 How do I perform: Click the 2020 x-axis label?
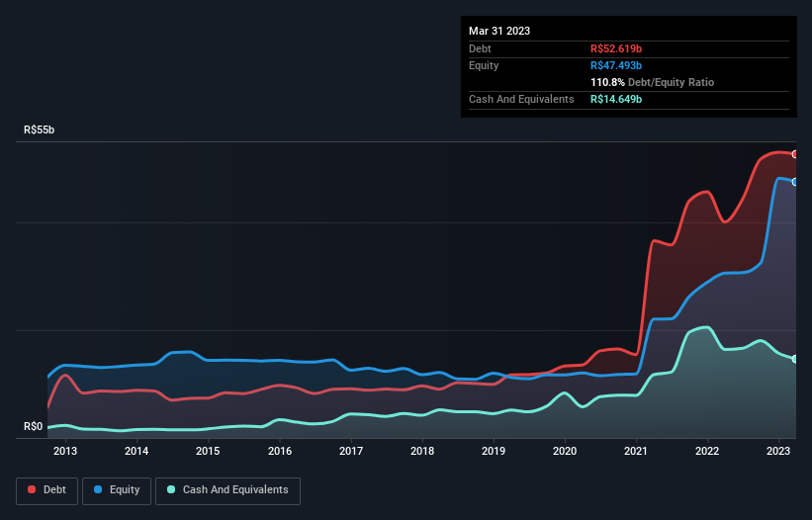[x=565, y=451]
